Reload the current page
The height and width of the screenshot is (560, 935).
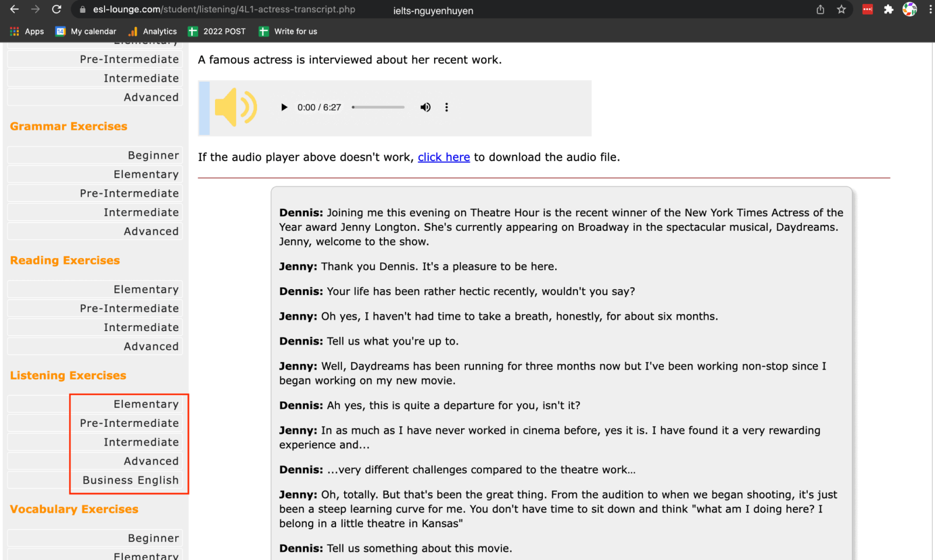point(57,9)
